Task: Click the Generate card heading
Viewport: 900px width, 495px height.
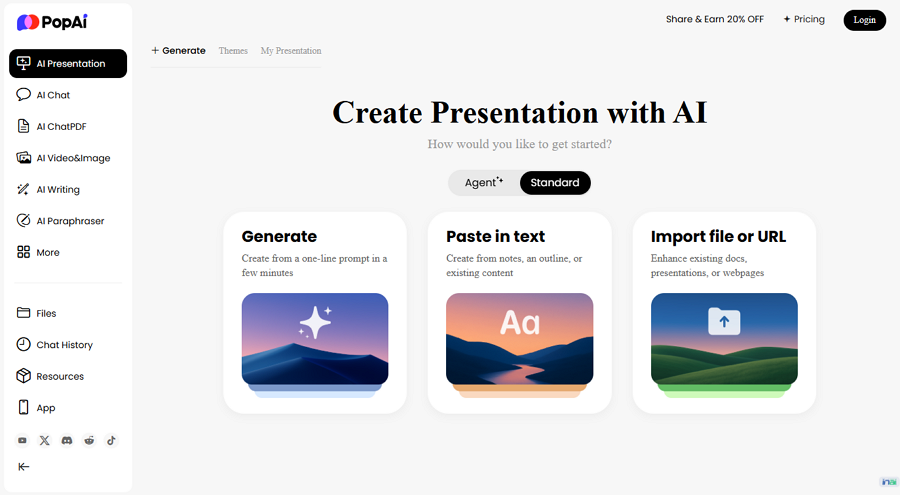Action: click(x=279, y=237)
